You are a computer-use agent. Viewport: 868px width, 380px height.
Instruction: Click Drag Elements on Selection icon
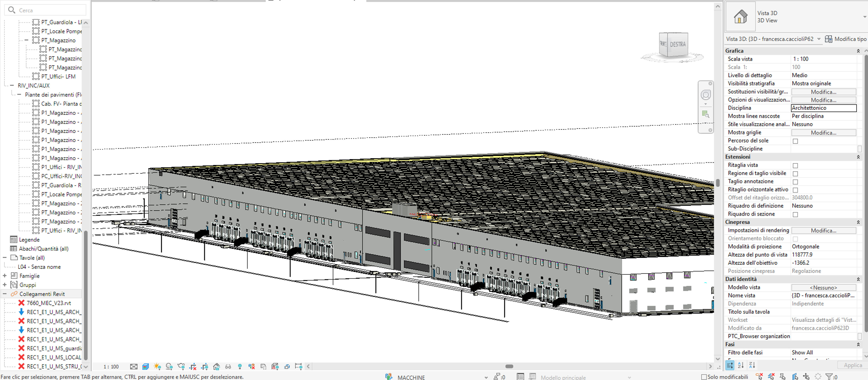[806, 377]
